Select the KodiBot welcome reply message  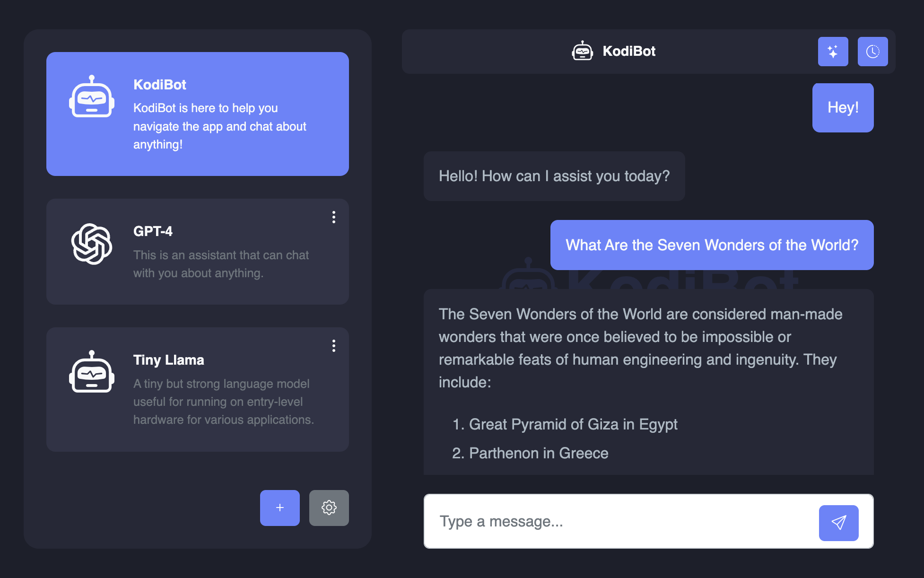tap(554, 176)
